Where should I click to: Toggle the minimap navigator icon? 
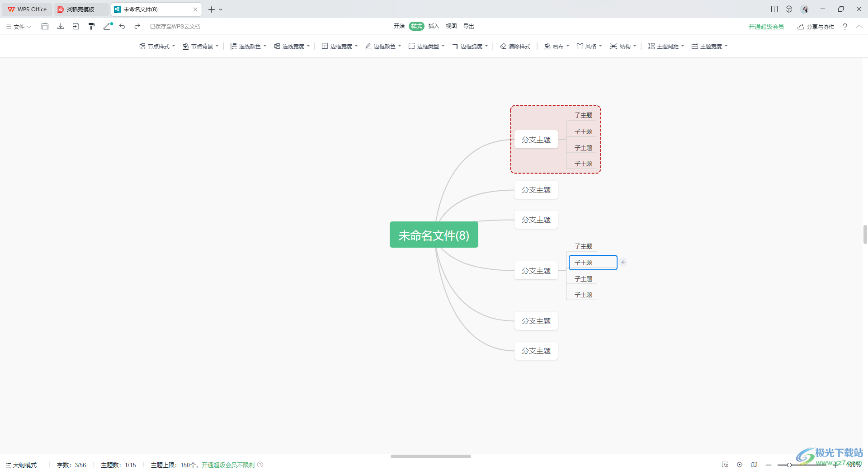point(754,465)
